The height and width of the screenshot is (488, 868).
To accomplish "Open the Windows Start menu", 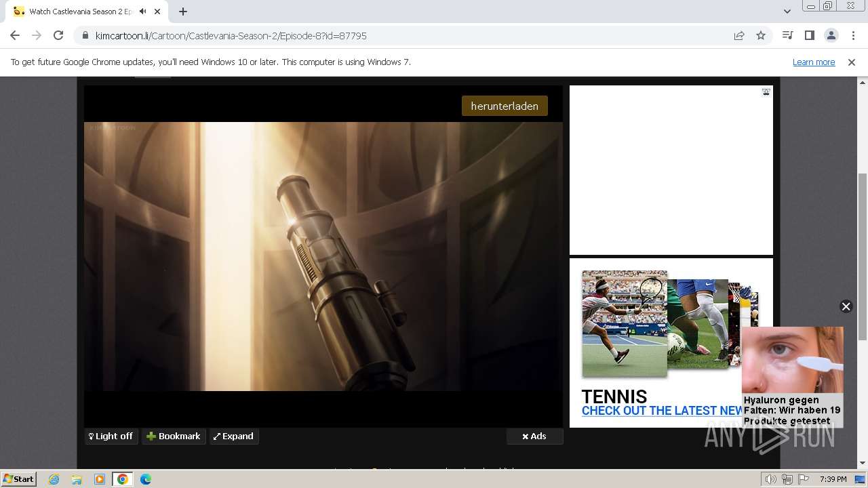I will [x=19, y=479].
